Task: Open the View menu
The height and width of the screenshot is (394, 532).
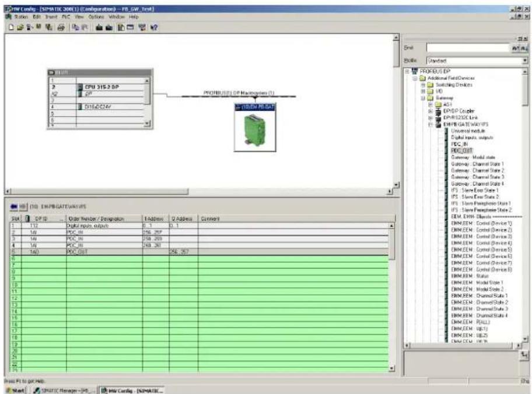Action: coord(79,17)
